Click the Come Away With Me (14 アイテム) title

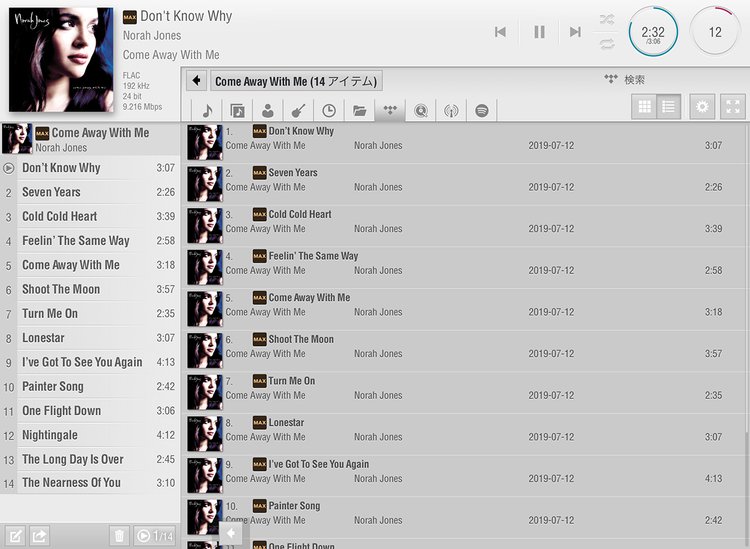click(x=296, y=81)
